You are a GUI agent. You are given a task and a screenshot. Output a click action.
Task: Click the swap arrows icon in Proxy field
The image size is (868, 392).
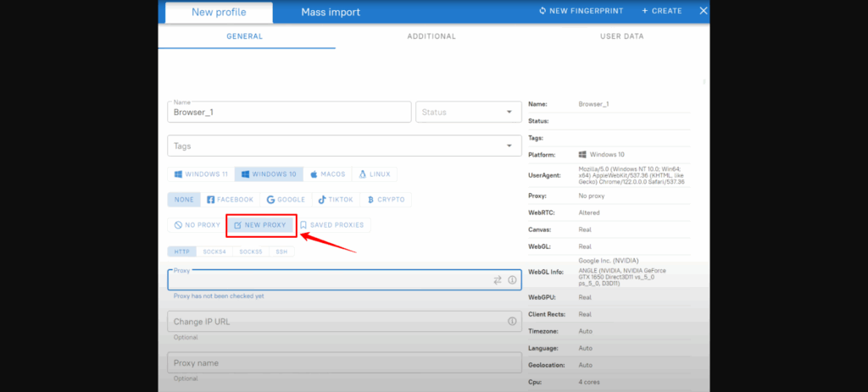pyautogui.click(x=497, y=280)
